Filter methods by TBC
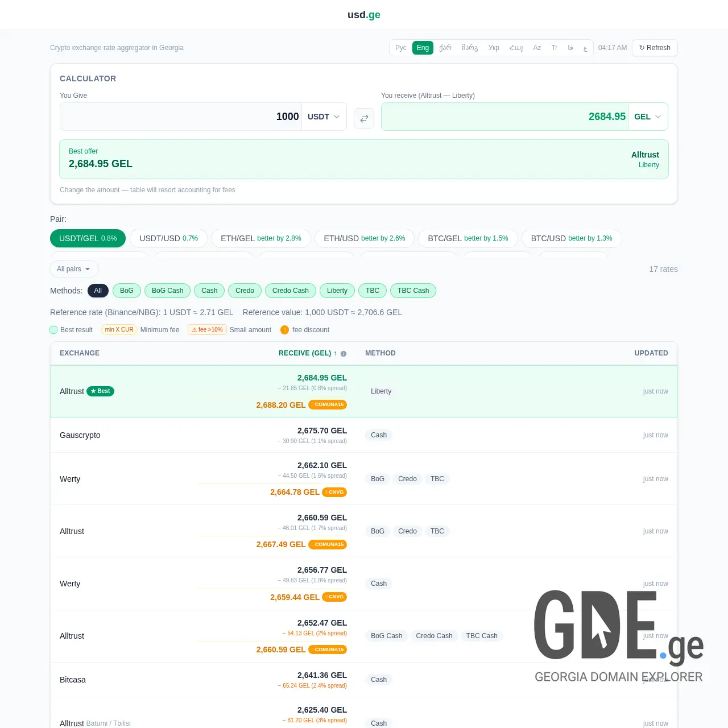The image size is (728, 728). click(373, 291)
